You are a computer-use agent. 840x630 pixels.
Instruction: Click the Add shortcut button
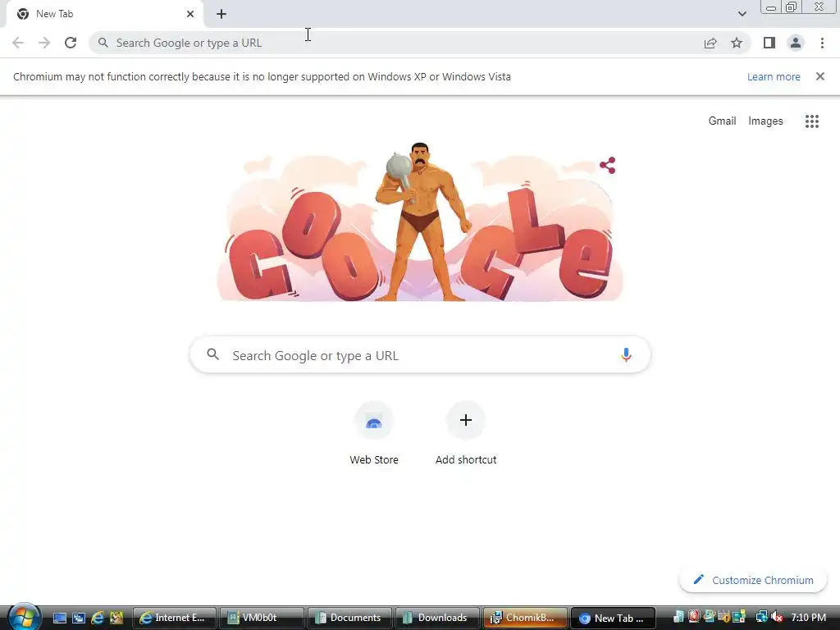coord(466,433)
